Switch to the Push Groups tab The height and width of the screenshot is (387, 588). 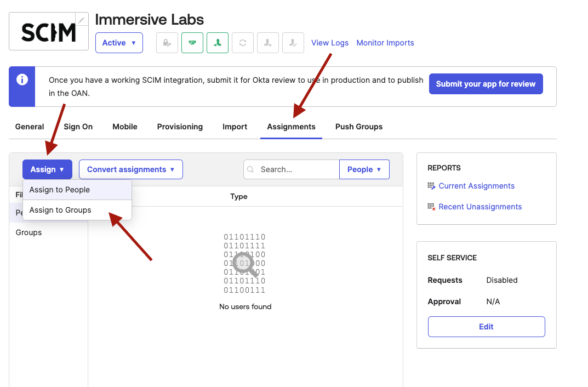[359, 127]
